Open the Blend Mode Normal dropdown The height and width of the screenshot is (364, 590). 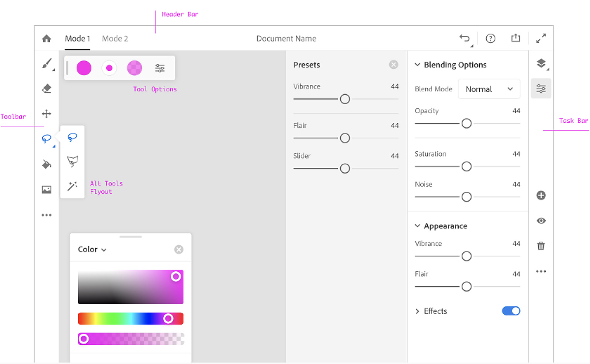pyautogui.click(x=489, y=89)
